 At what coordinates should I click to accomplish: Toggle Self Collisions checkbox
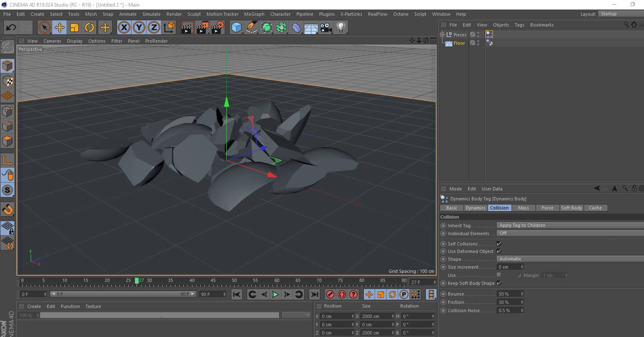(x=499, y=244)
